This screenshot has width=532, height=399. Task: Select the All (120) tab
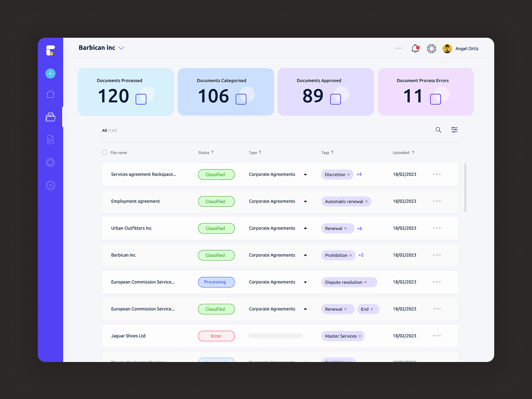(x=109, y=131)
